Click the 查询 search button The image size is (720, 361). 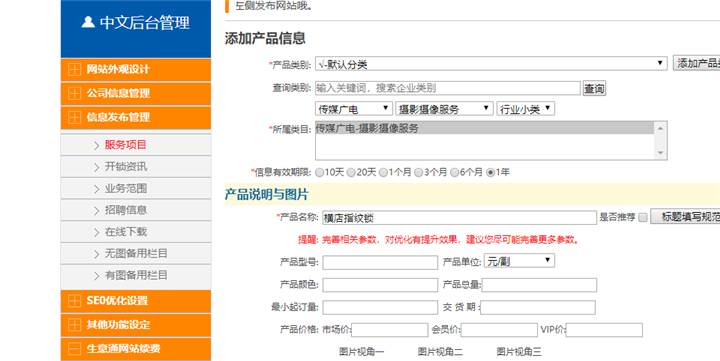click(x=594, y=88)
